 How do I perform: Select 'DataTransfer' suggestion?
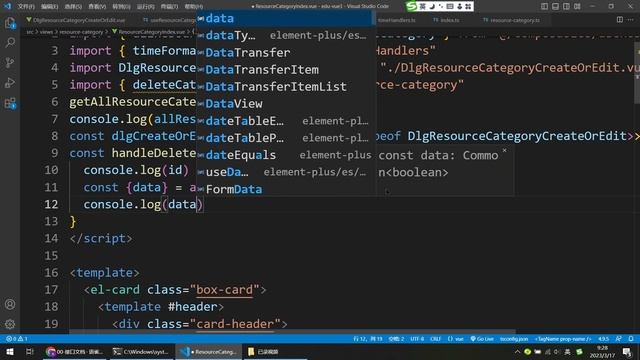284,53
